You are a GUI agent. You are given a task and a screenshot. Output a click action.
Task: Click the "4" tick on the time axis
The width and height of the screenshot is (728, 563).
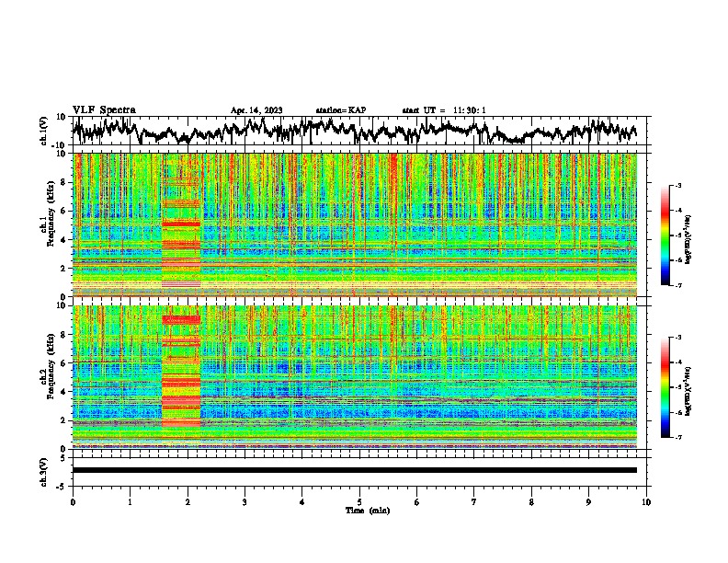pos(302,502)
